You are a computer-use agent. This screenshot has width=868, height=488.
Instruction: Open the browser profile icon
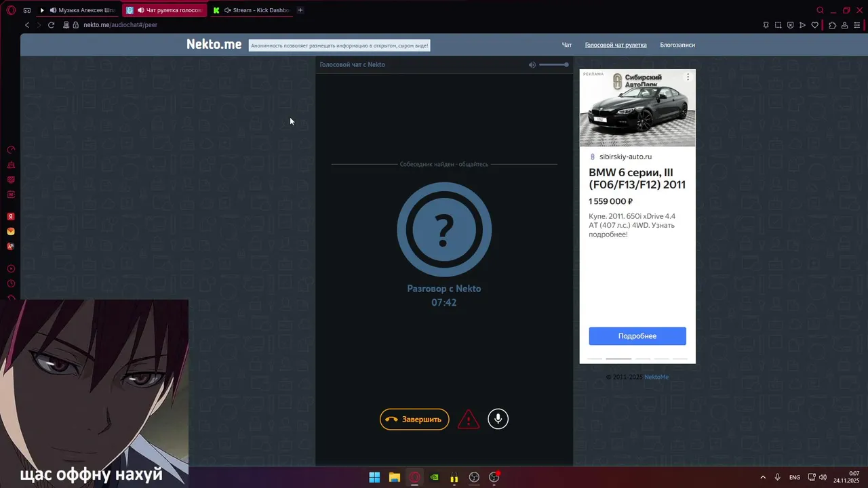844,25
